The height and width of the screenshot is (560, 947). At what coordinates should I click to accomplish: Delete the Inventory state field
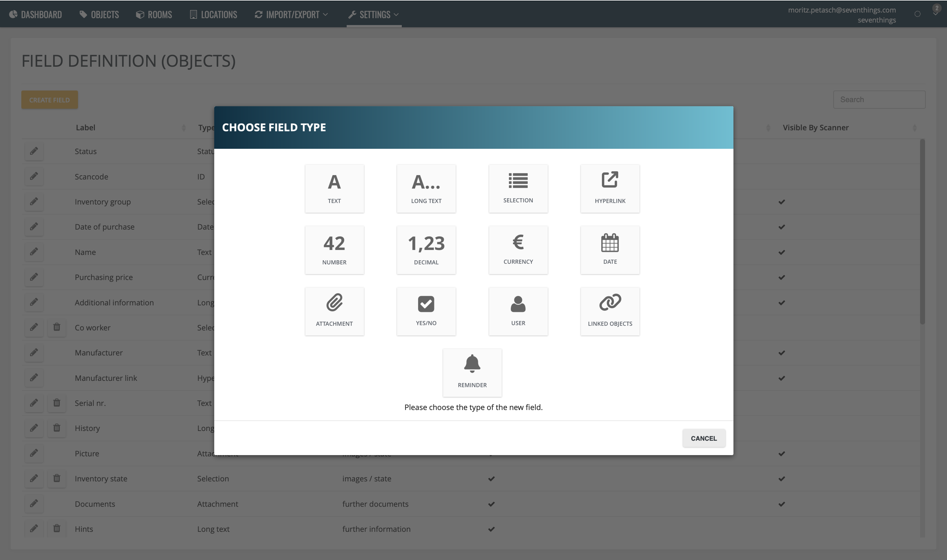57,479
